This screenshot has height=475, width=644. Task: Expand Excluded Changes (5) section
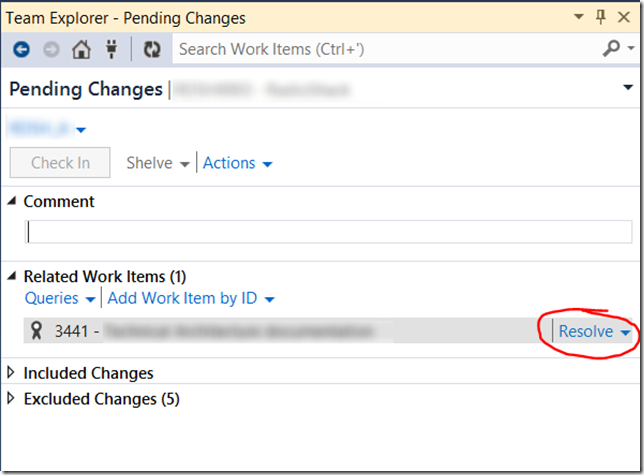[12, 399]
